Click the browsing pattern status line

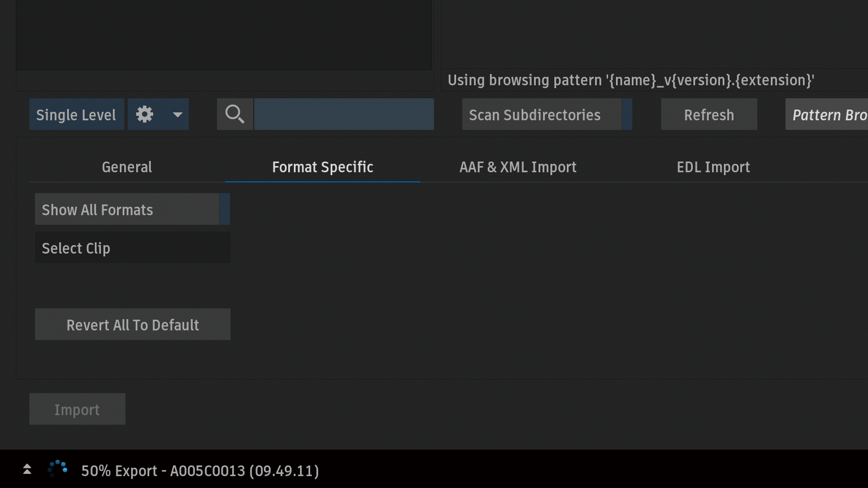tap(631, 80)
